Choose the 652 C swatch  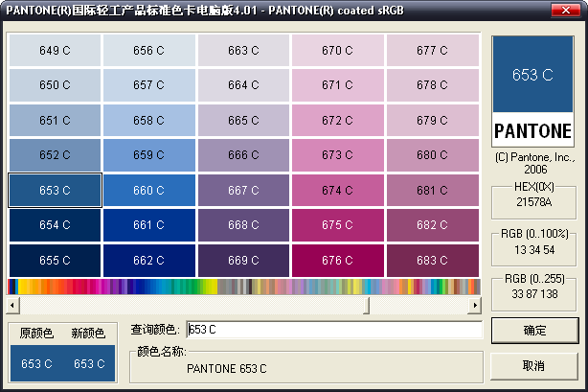(x=55, y=155)
